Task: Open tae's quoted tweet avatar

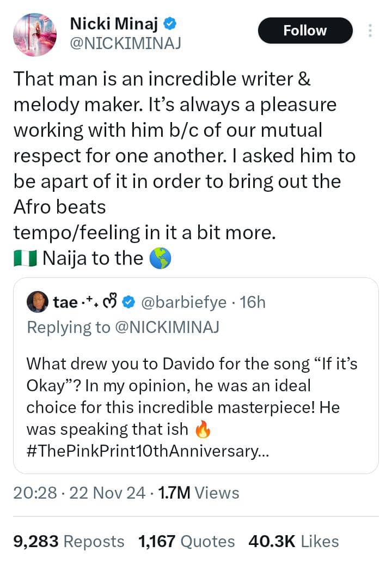Action: coord(38,301)
